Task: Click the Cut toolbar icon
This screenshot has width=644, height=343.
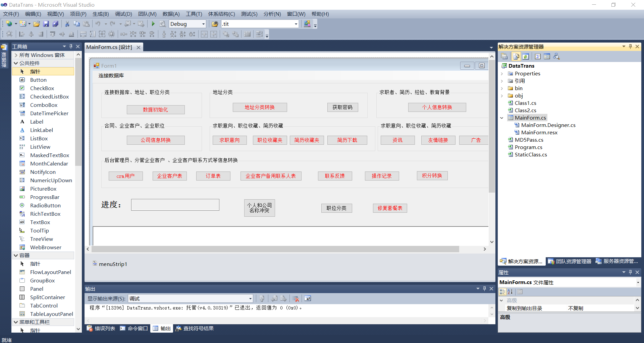Action: point(67,24)
